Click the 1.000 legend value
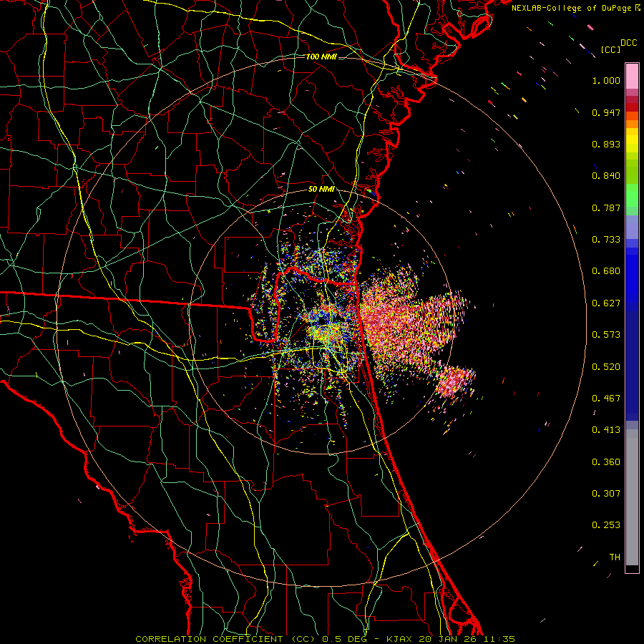The width and height of the screenshot is (644, 644). (x=606, y=80)
